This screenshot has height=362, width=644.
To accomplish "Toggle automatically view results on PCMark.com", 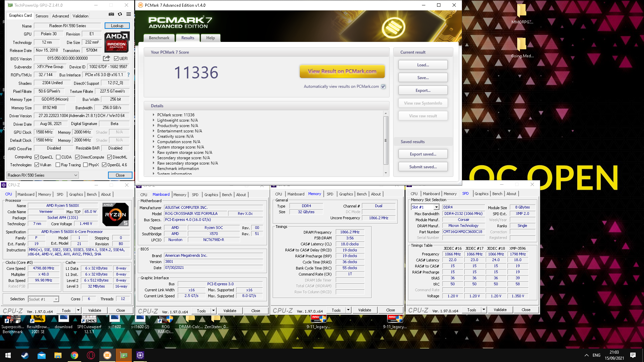I will 383,86.
